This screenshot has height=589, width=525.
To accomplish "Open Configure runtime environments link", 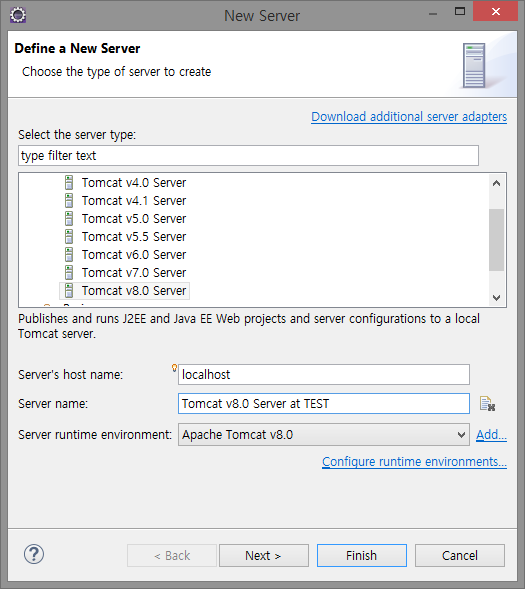I will click(414, 462).
